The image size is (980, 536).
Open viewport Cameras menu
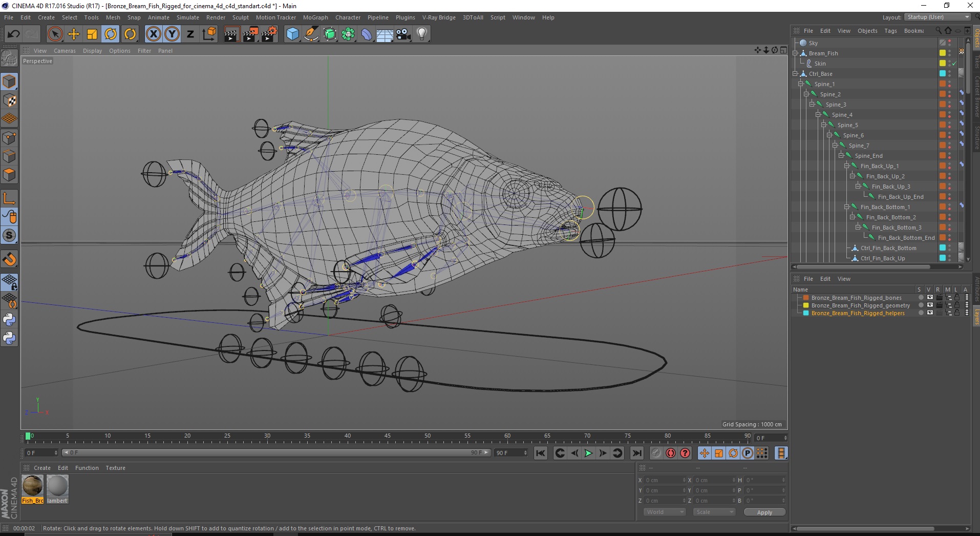(65, 51)
